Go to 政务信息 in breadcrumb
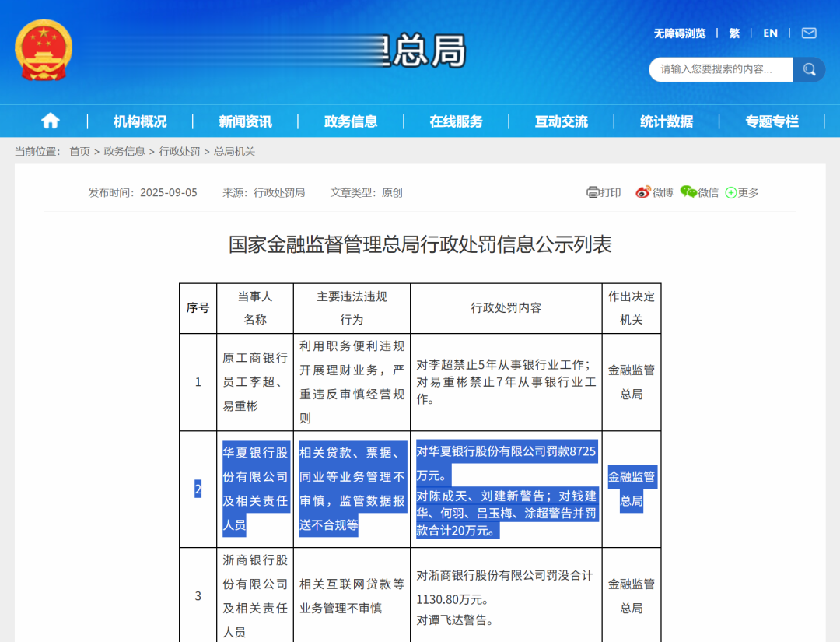Screen dimensions: 840x642 point(124,152)
